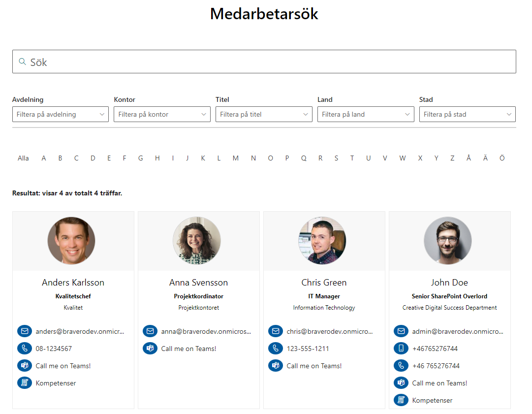Filter employees by letter K
532x414 pixels.
(x=203, y=158)
